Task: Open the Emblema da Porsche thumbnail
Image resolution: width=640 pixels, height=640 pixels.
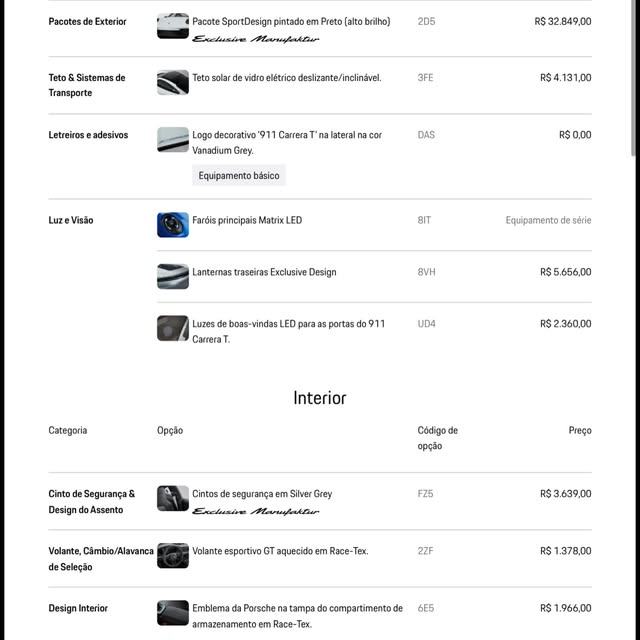Action: coord(173,613)
